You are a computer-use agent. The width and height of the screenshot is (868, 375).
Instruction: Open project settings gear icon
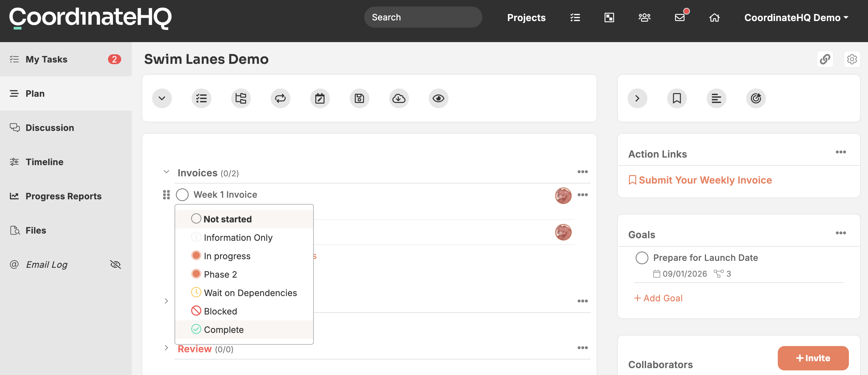pos(852,59)
